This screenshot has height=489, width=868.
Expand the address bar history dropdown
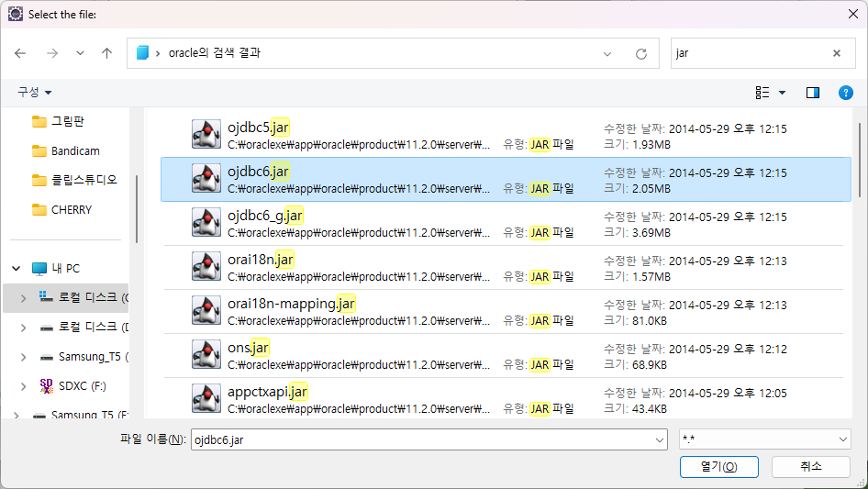[x=607, y=54]
